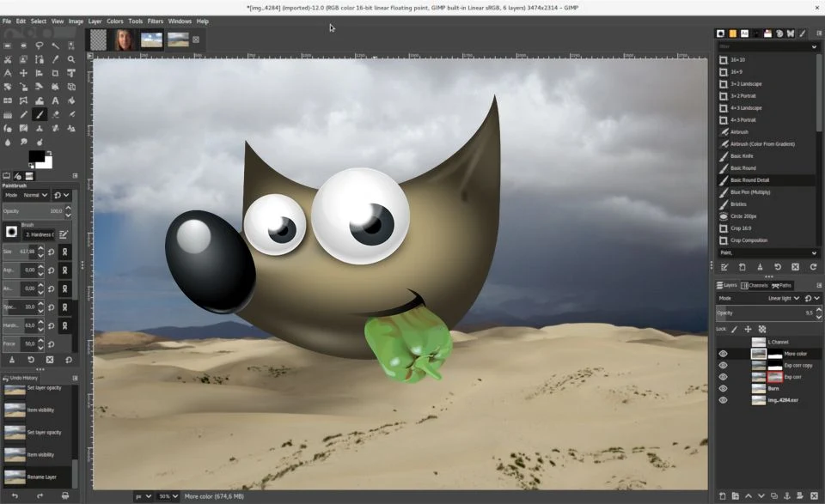Duplicate the selected layer

pyautogui.click(x=774, y=495)
